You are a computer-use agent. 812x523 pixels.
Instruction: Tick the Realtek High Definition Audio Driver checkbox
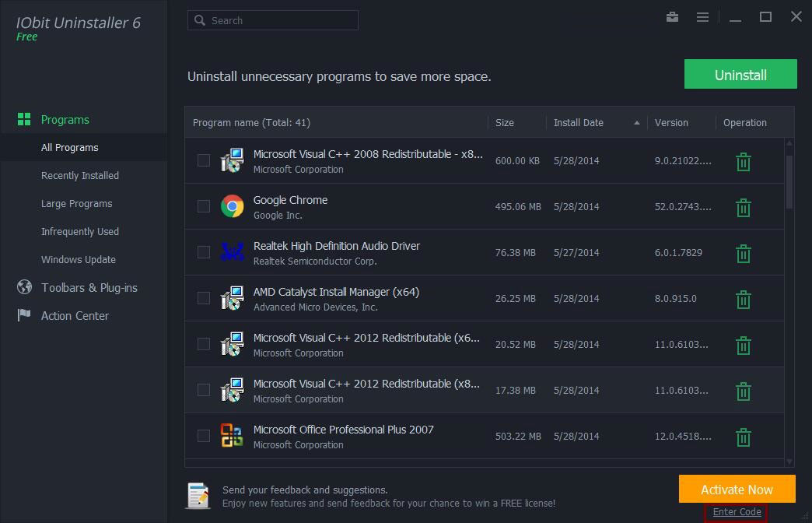coord(204,252)
